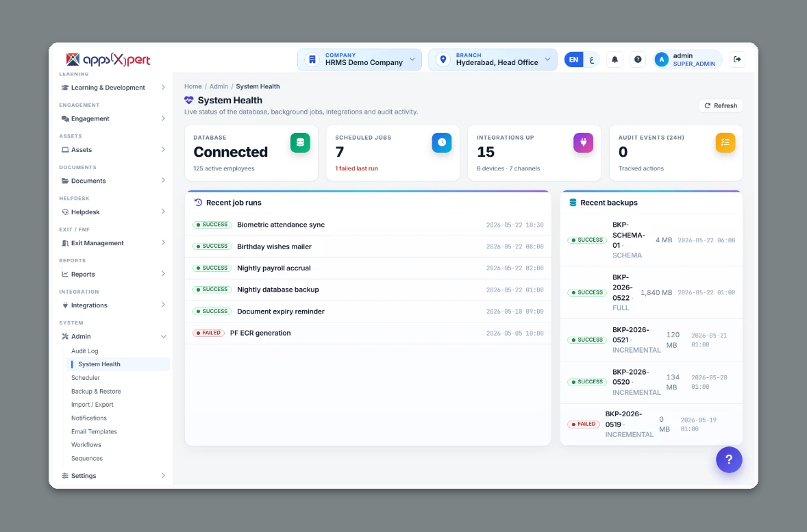
Task: Click the Exit Management door icon
Action: click(x=65, y=243)
